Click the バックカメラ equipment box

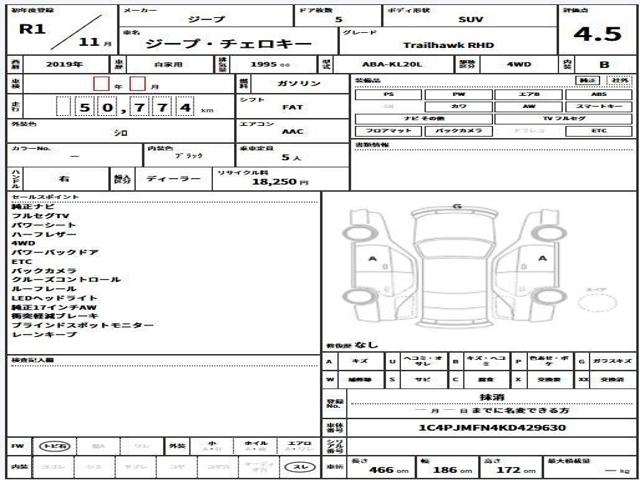[458, 131]
